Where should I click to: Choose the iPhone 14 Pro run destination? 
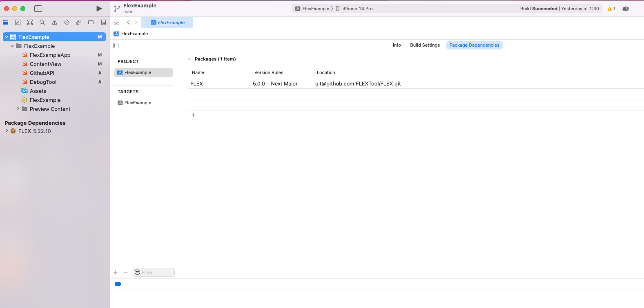[x=354, y=9]
